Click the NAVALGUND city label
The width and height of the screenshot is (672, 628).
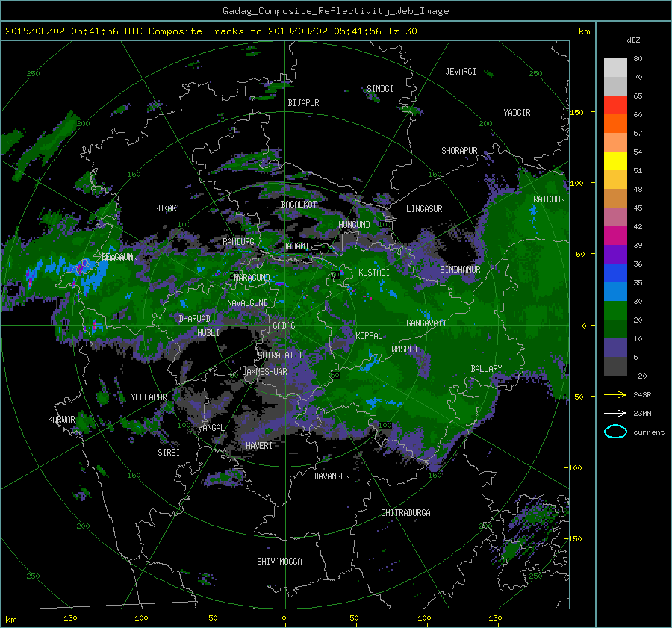[247, 303]
